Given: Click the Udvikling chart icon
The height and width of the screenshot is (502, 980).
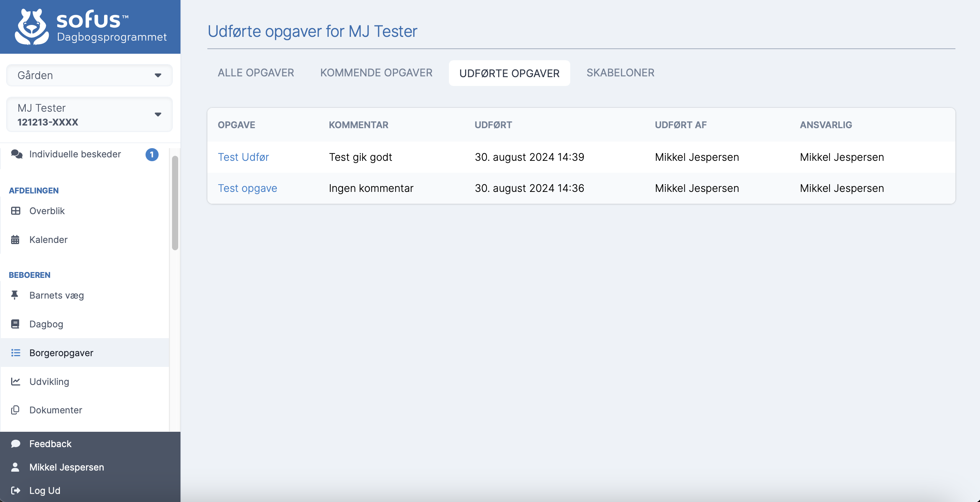Looking at the screenshot, I should [16, 381].
